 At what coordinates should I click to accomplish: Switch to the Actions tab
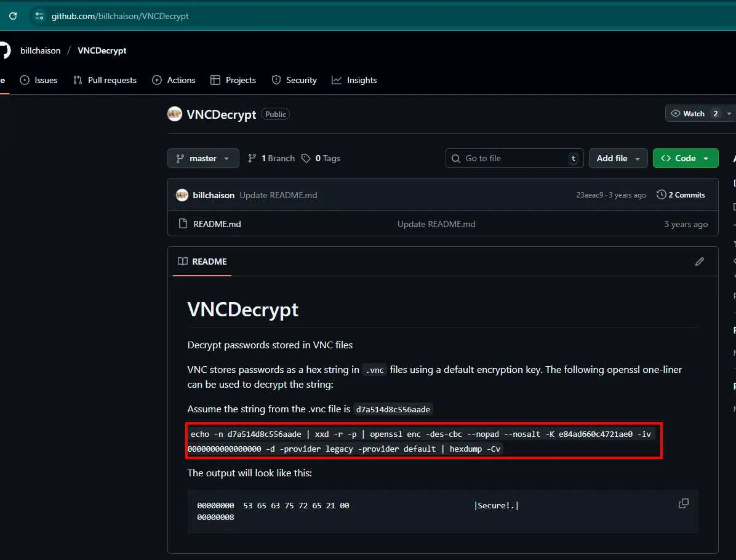tap(174, 80)
